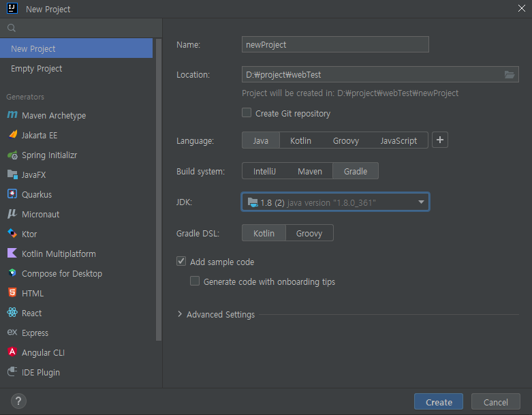Select Groovy as the language

click(x=346, y=140)
